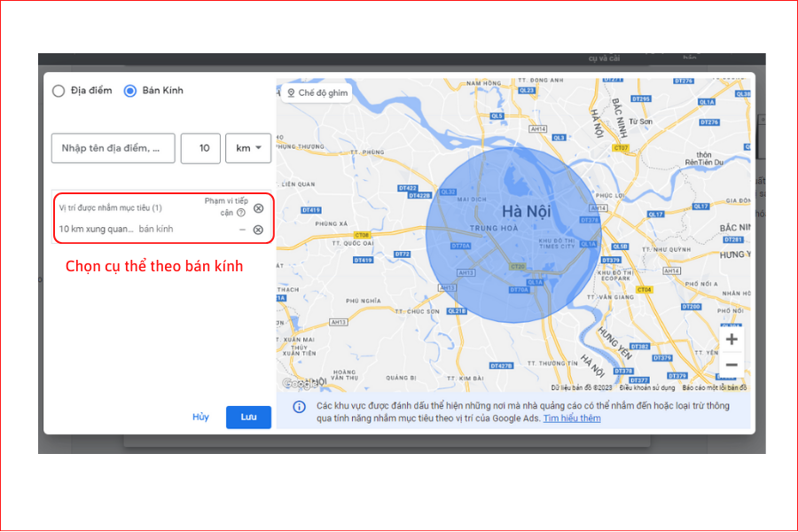The width and height of the screenshot is (798, 532).
Task: Click the TT. QUỐC OAI map label
Action: coord(353,243)
